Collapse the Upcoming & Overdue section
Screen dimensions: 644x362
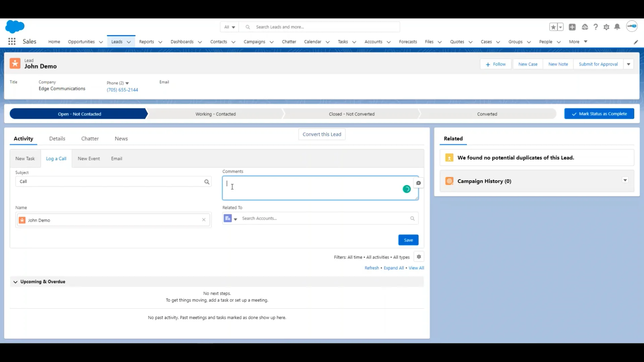[15, 282]
